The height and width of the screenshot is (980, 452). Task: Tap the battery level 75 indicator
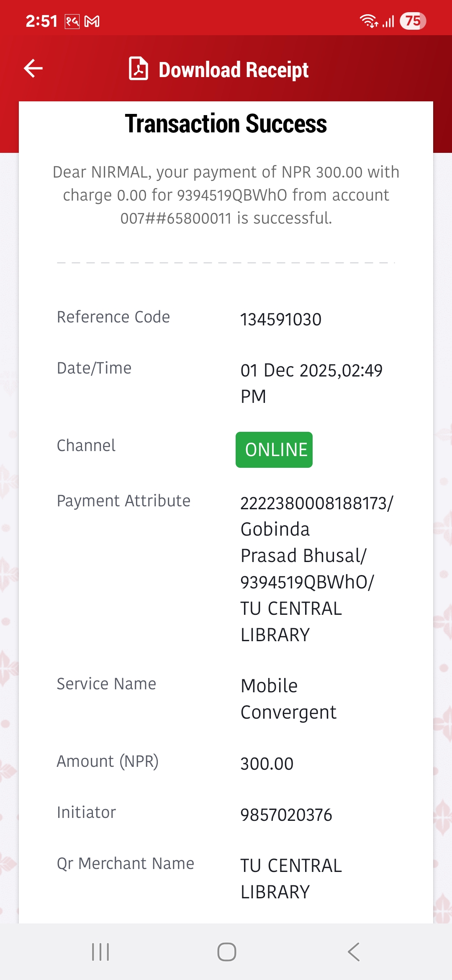pyautogui.click(x=413, y=21)
